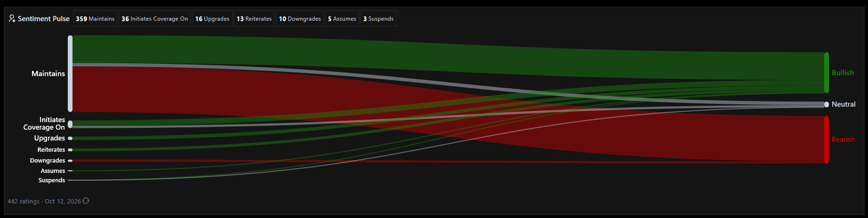Image resolution: width=868 pixels, height=218 pixels.
Task: Click the tall white Maintains node bar
Action: 70,73
